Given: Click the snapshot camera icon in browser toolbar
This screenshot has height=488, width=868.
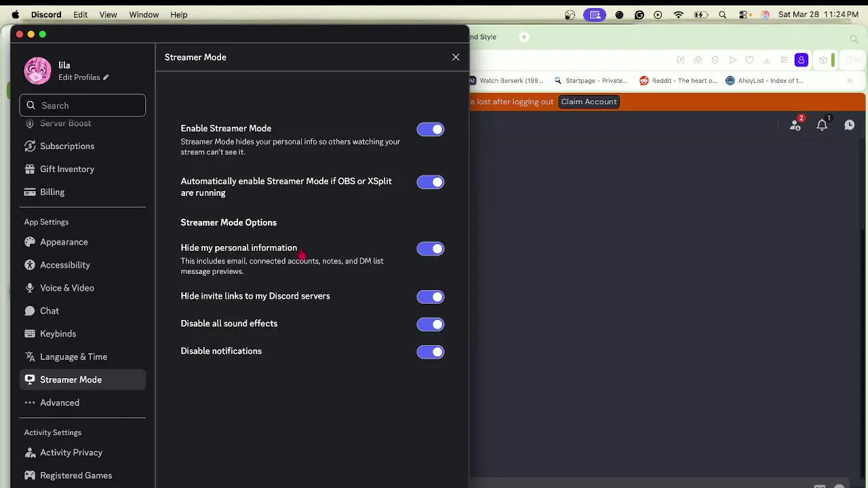Looking at the screenshot, I should (x=698, y=60).
